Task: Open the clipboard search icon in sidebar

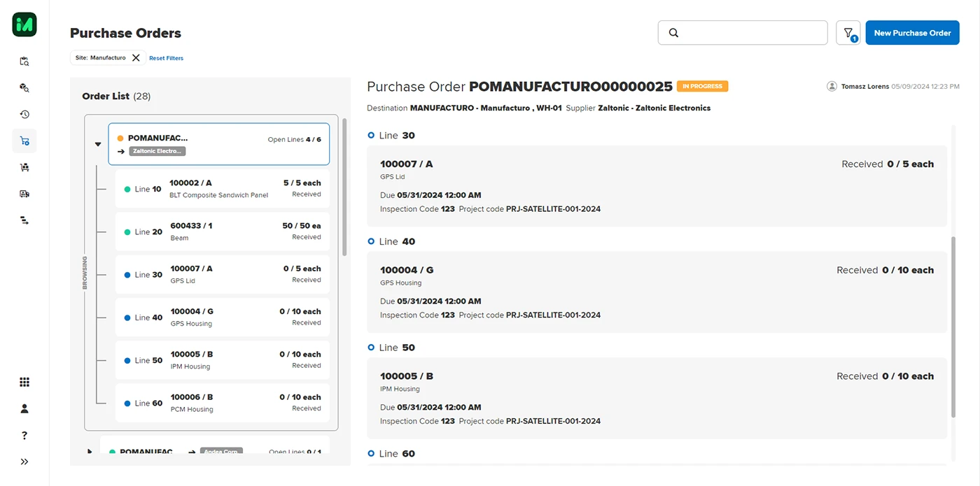Action: 24,62
